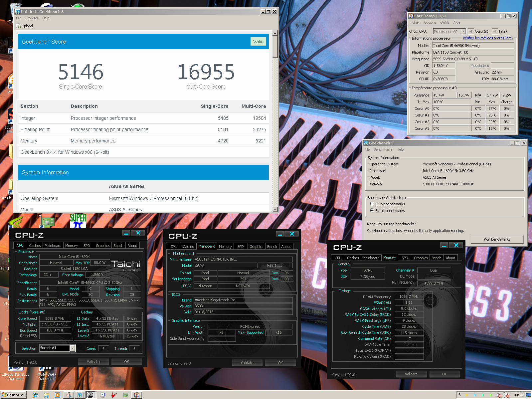Click the green GPU-Z card taskbar icon

[x=125, y=395]
